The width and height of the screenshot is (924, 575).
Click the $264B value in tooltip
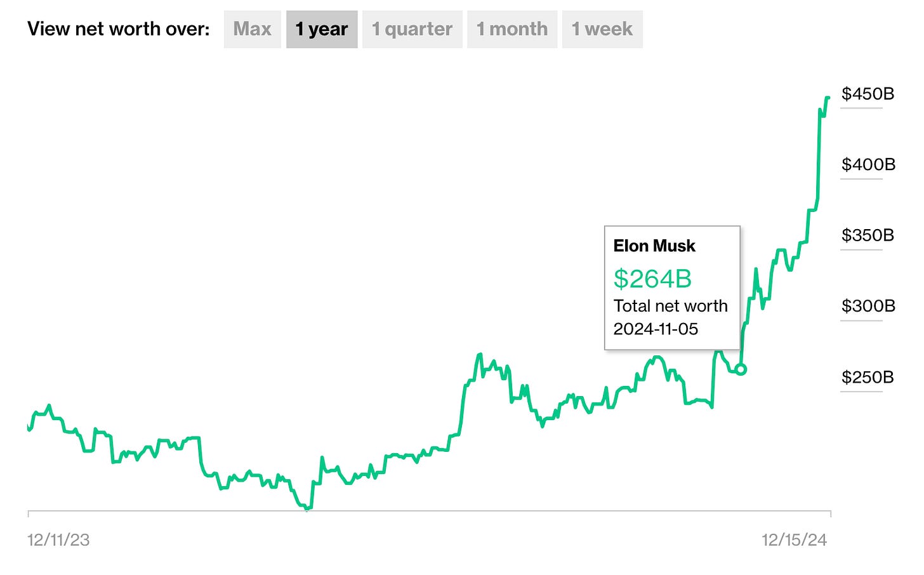(652, 279)
